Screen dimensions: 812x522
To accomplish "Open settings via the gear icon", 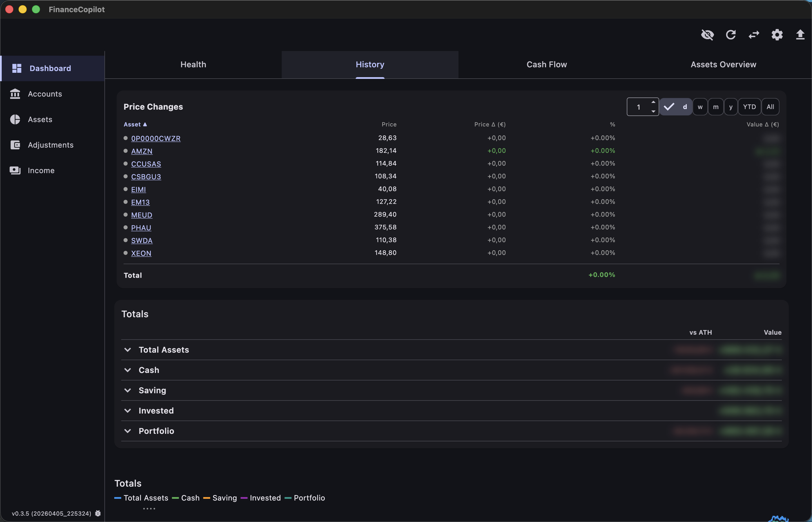I will tap(777, 35).
